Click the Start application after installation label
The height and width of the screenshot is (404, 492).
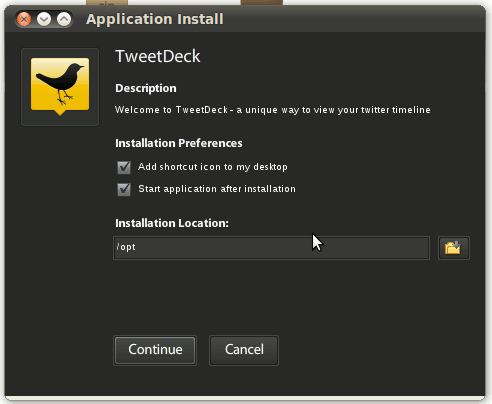pos(217,189)
